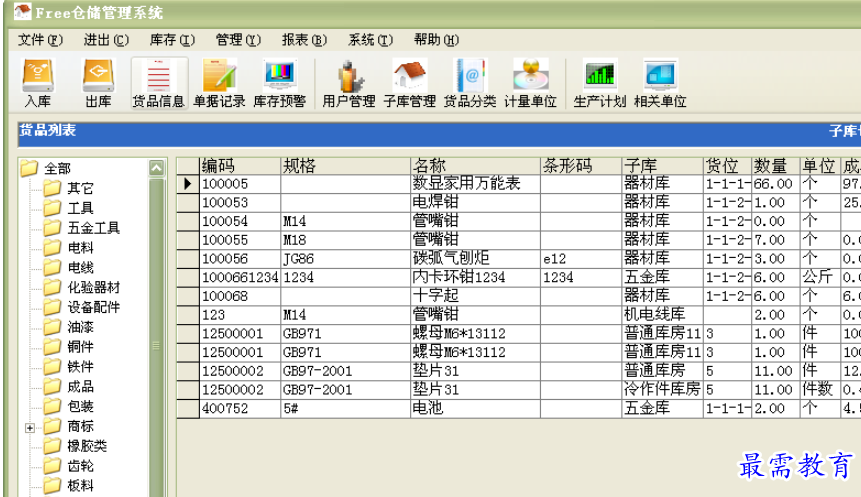
Task: Select the 全部 root folder
Action: point(58,168)
